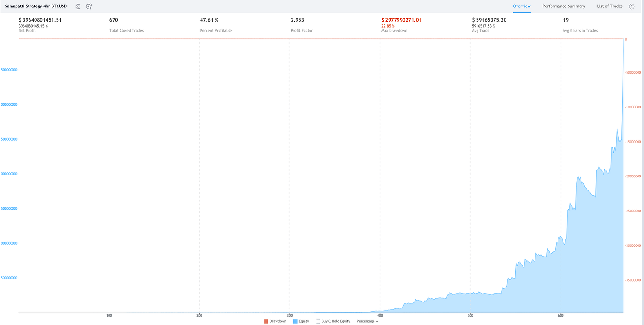The width and height of the screenshot is (644, 325).
Task: Toggle the Equity legend checkbox
Action: (295, 321)
